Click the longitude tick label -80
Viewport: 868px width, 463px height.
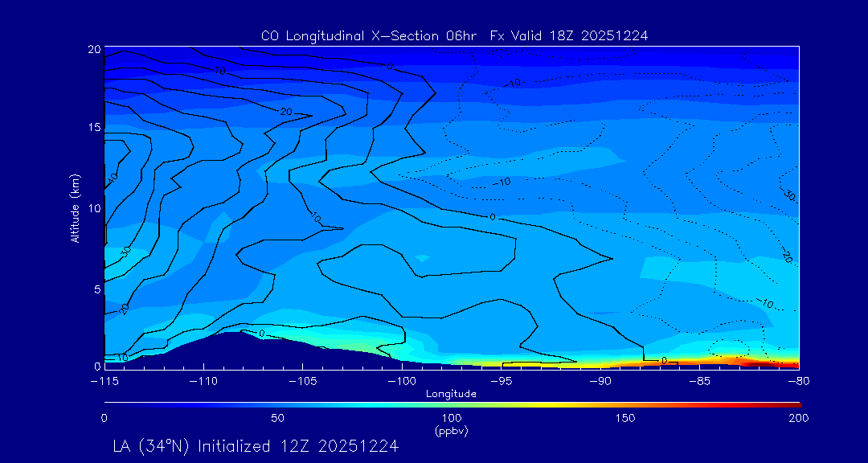[x=799, y=382]
